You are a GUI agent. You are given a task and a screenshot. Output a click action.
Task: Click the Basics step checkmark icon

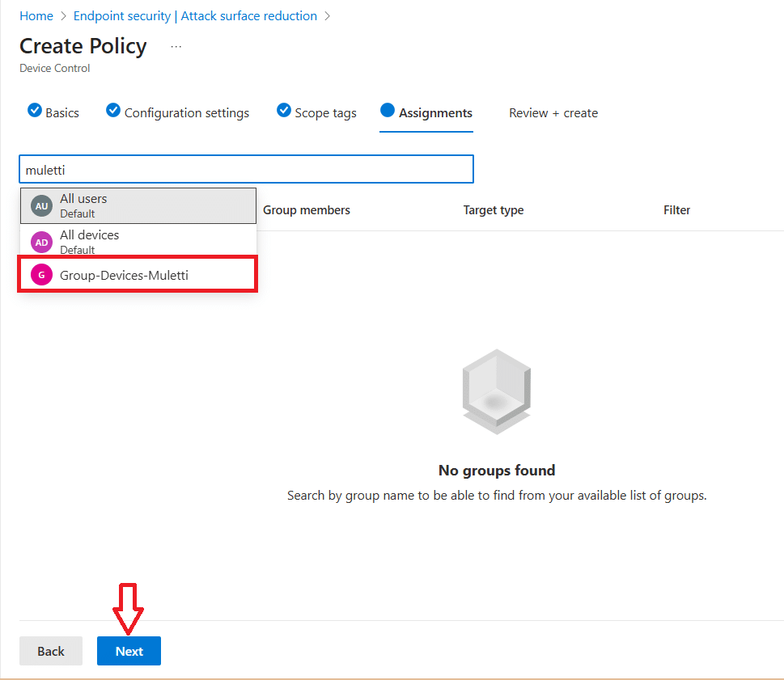point(35,111)
